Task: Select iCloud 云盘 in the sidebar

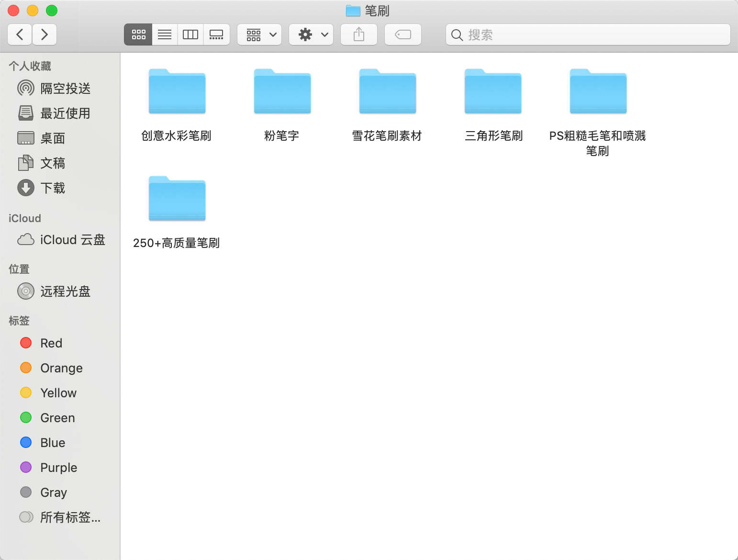Action: coord(72,240)
